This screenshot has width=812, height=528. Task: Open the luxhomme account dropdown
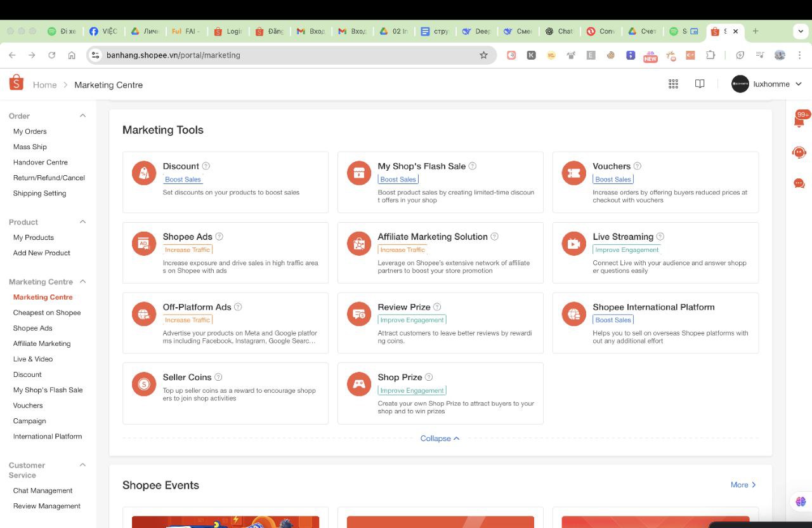pyautogui.click(x=766, y=84)
